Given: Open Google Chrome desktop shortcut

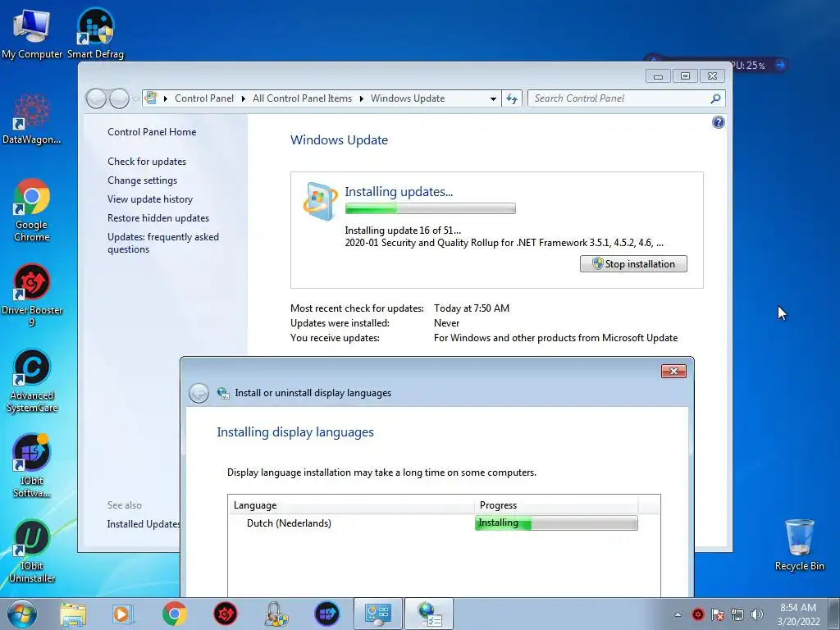Looking at the screenshot, I should [x=32, y=210].
